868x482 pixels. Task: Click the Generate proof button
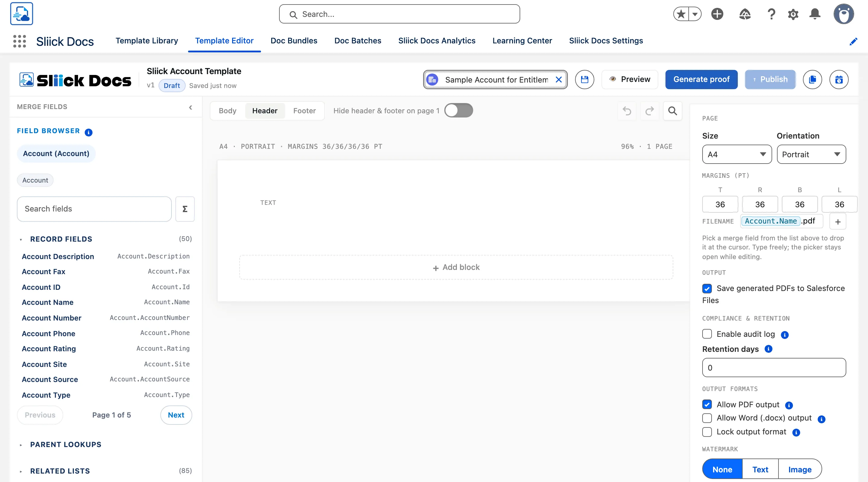[701, 80]
